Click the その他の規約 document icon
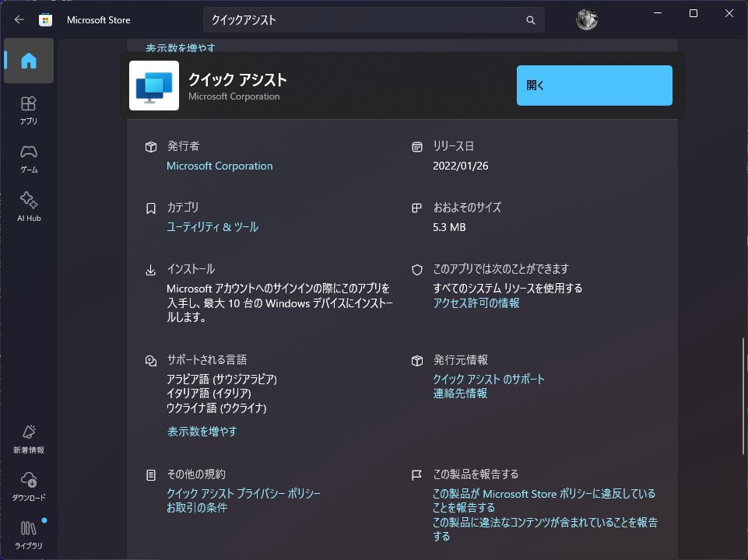The image size is (748, 560). pyautogui.click(x=151, y=475)
